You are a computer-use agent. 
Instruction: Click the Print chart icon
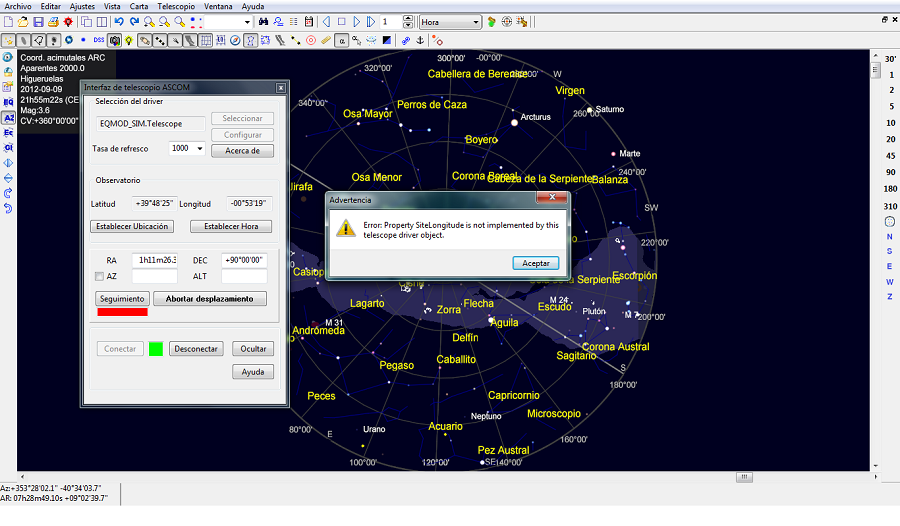coord(53,22)
